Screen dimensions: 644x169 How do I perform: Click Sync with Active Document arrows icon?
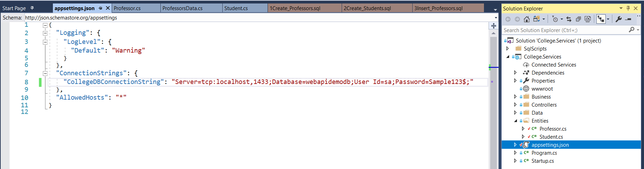pyautogui.click(x=569, y=19)
